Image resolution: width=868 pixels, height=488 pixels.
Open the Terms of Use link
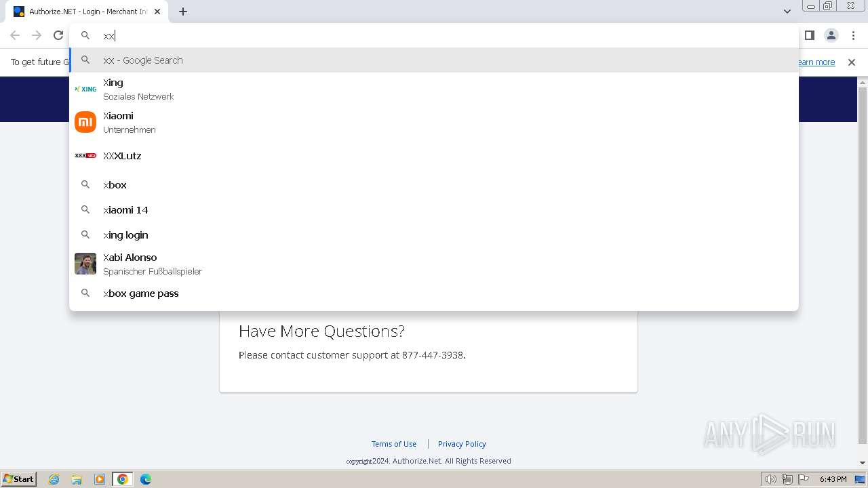394,444
